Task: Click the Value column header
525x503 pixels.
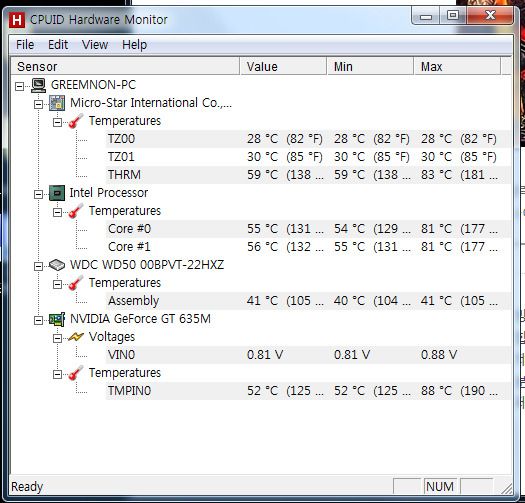Action: click(283, 66)
